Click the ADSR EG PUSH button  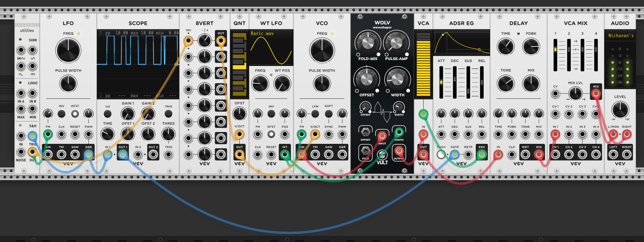pyautogui.click(x=441, y=154)
